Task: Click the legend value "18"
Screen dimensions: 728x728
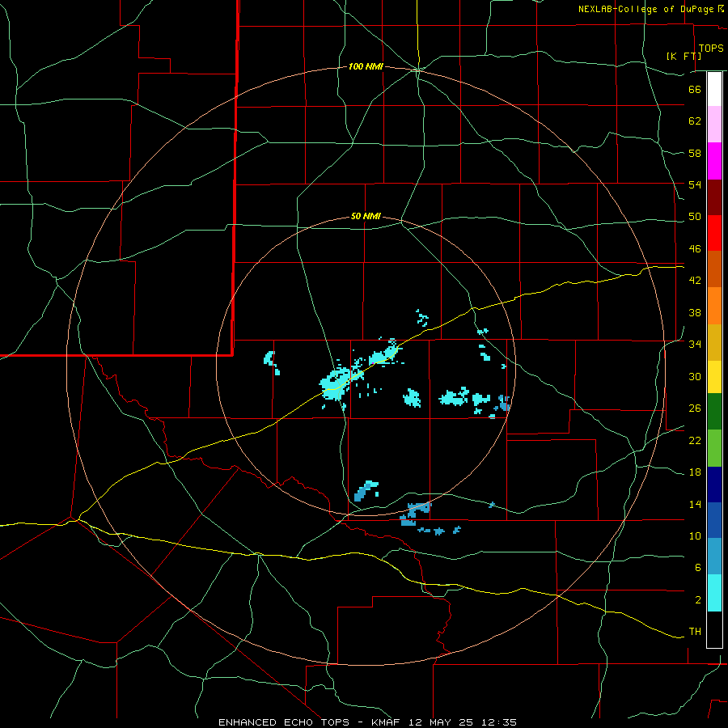Action: pyautogui.click(x=695, y=472)
